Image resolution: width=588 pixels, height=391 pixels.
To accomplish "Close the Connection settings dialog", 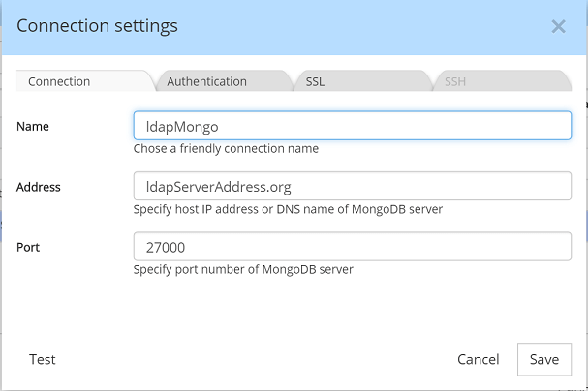I will (558, 27).
